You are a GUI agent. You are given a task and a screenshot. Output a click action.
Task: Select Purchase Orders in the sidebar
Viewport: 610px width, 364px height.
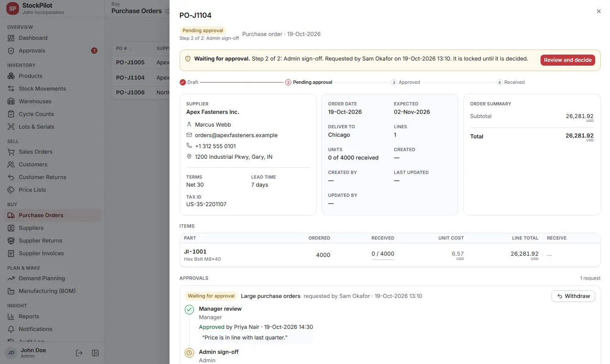pyautogui.click(x=53, y=215)
